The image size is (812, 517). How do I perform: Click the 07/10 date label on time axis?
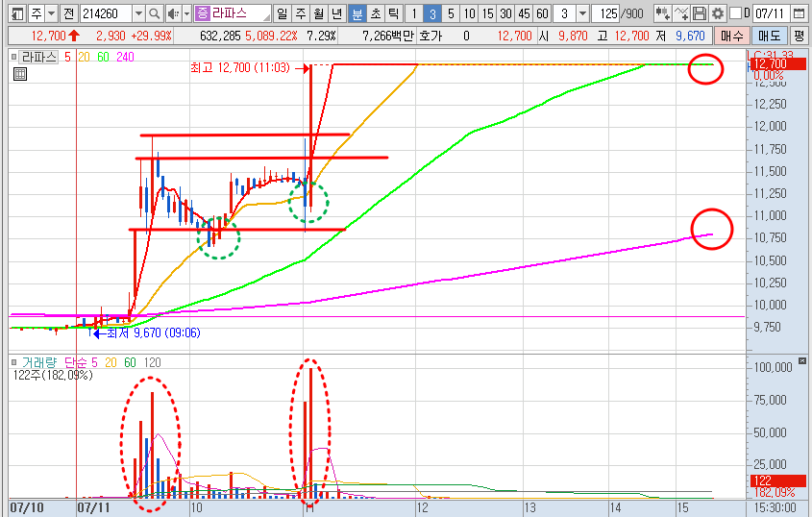pos(26,507)
